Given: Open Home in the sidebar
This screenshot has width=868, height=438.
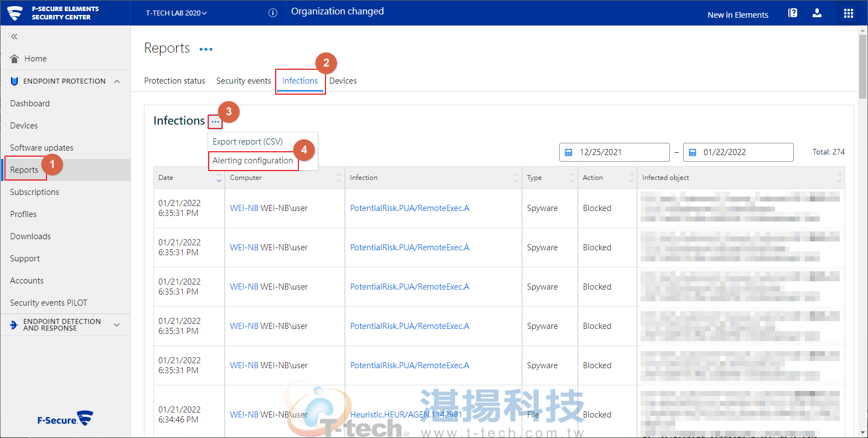Looking at the screenshot, I should (35, 59).
